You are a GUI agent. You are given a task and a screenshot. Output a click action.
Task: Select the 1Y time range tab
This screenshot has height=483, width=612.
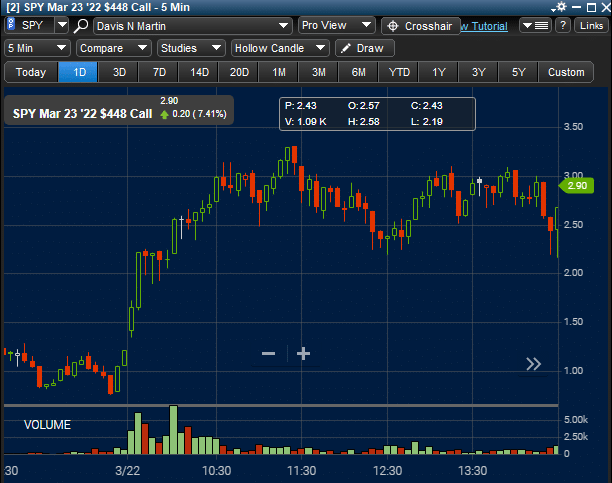click(x=439, y=72)
